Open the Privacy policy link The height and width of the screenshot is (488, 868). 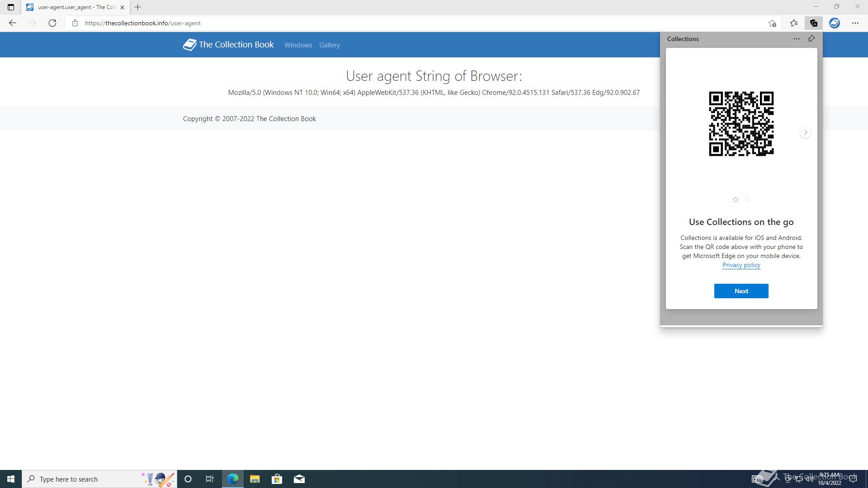coord(741,265)
